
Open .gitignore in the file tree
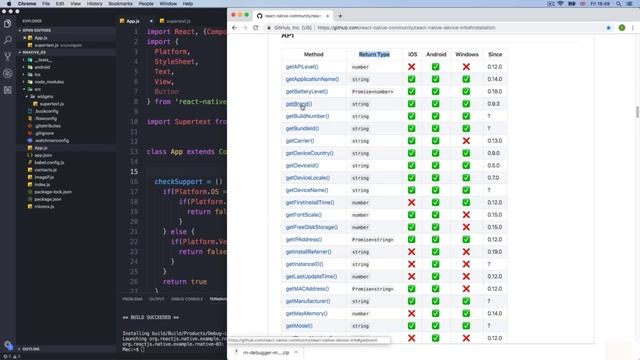tap(44, 133)
